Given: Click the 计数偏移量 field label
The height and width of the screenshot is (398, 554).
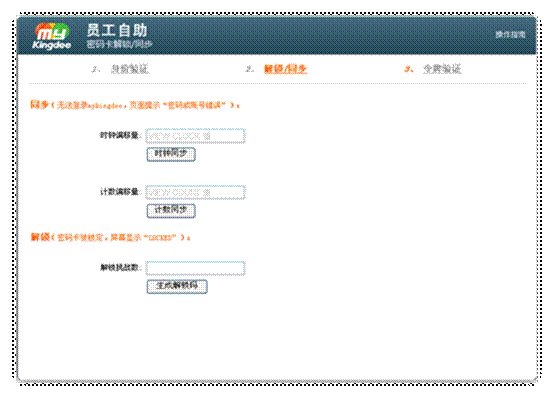Looking at the screenshot, I should 120,192.
